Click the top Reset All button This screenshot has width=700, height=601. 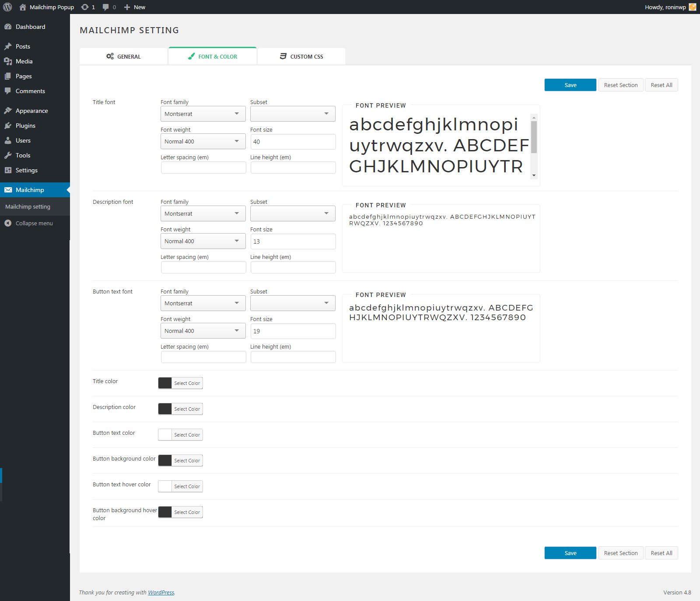(661, 85)
